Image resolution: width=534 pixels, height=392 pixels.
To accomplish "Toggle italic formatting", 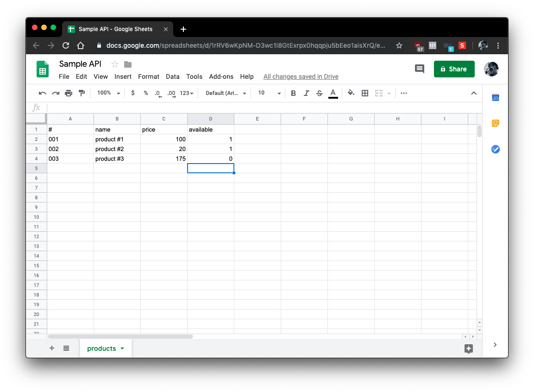I will coord(306,93).
